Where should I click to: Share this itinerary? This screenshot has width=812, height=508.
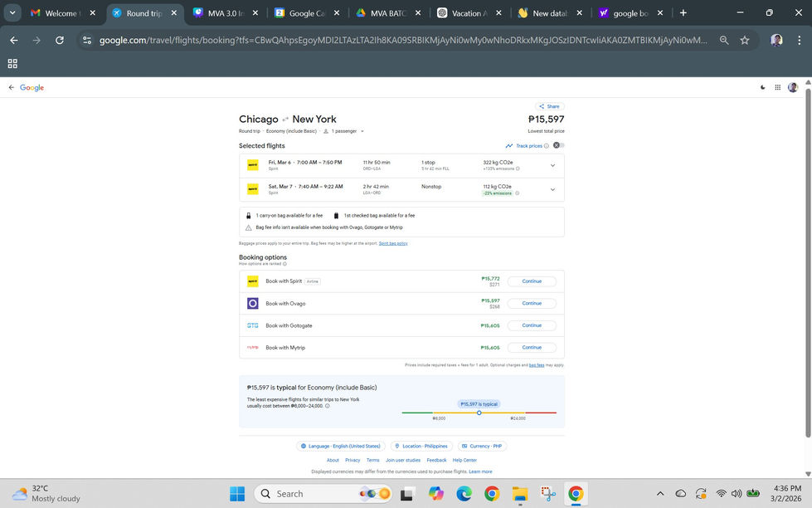[x=549, y=106]
